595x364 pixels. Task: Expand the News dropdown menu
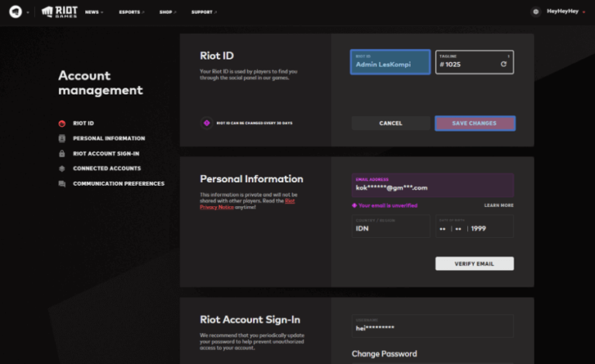click(x=94, y=12)
